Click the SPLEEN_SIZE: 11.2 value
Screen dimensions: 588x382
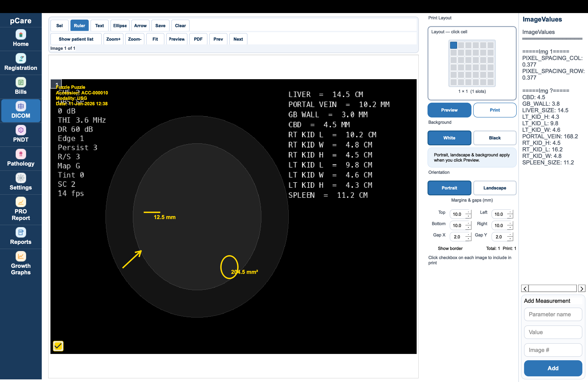(x=548, y=162)
